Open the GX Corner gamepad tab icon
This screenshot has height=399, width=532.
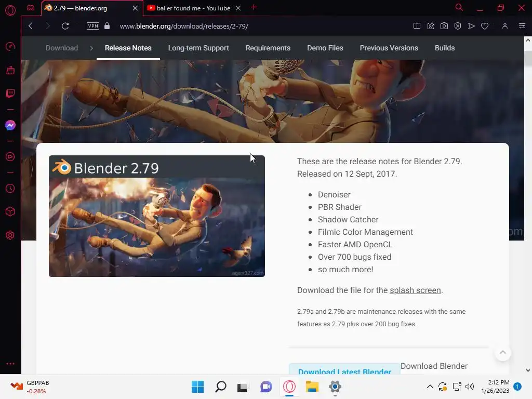pyautogui.click(x=31, y=8)
